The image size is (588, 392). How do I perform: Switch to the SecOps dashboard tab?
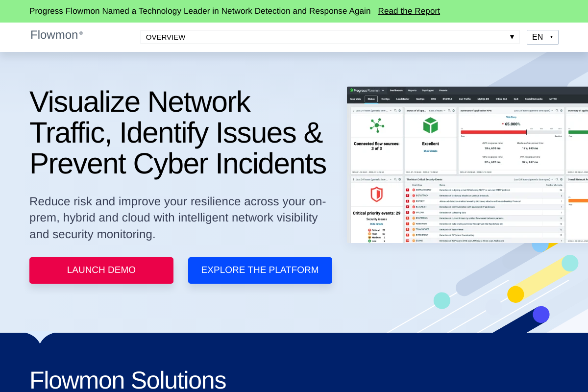(x=420, y=99)
